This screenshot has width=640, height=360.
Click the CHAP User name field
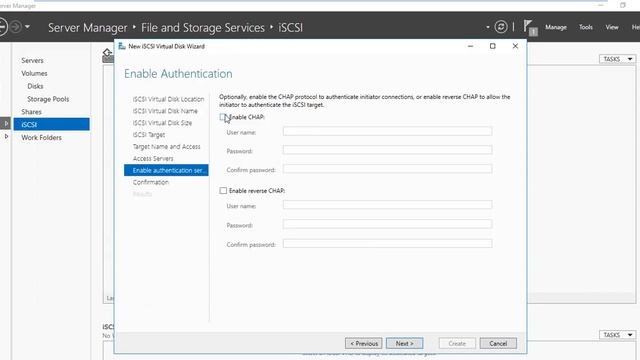click(387, 131)
